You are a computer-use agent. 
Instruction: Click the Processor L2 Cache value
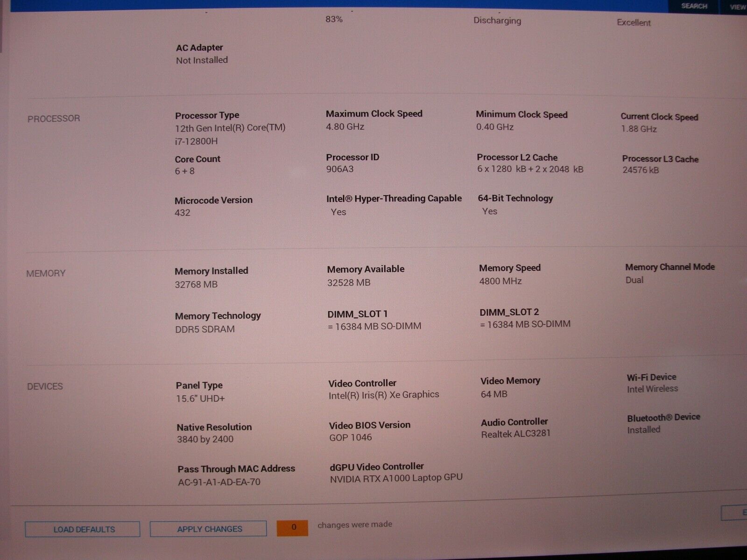[530, 169]
